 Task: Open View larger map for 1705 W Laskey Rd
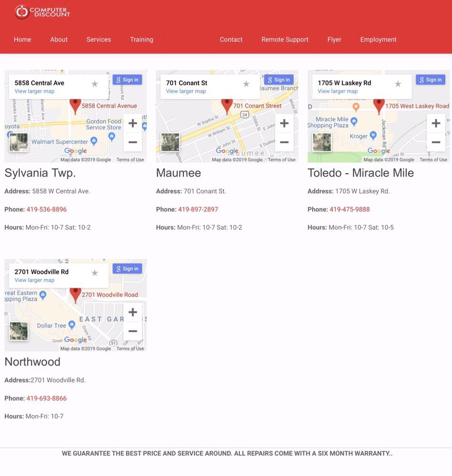point(337,91)
